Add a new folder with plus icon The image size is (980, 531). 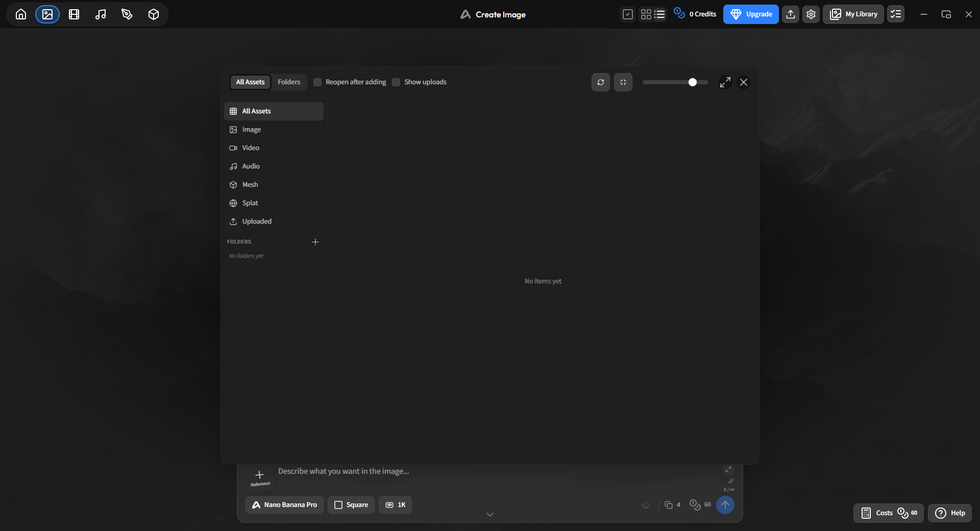click(315, 242)
